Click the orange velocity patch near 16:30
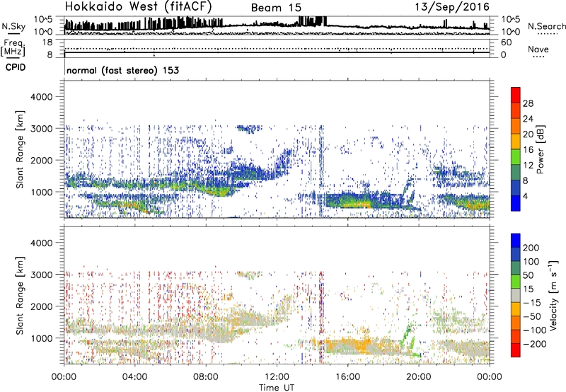Screen dimensions: 566x392 click(x=357, y=345)
